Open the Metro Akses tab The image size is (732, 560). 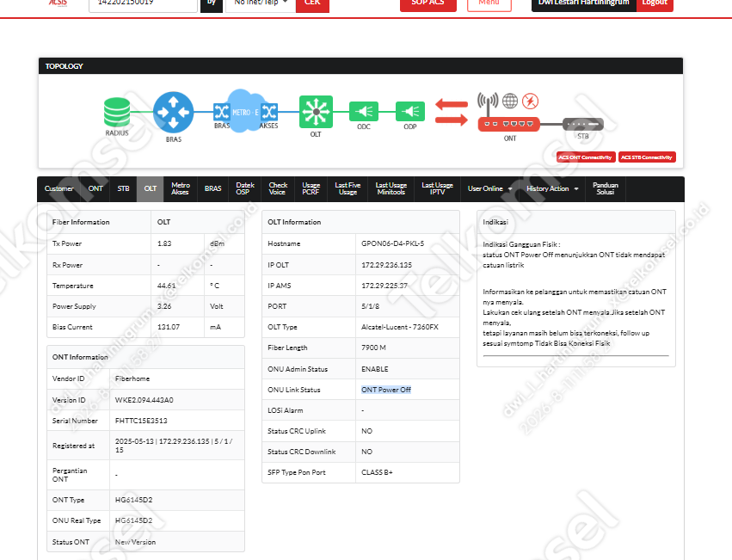point(180,188)
